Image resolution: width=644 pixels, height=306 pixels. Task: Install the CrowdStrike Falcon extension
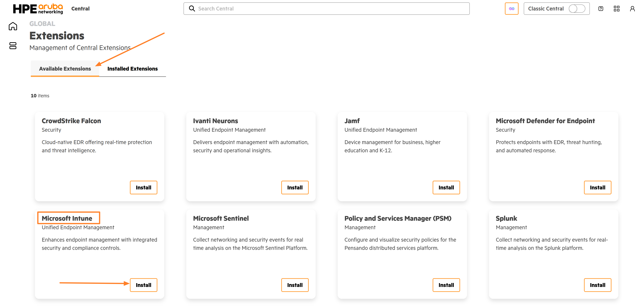pyautogui.click(x=143, y=188)
